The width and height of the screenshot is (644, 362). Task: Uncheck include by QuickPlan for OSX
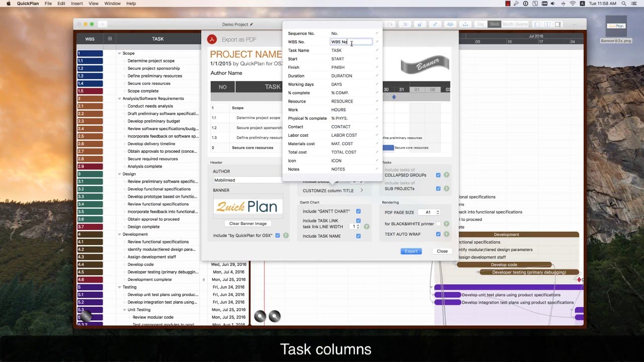(277, 235)
